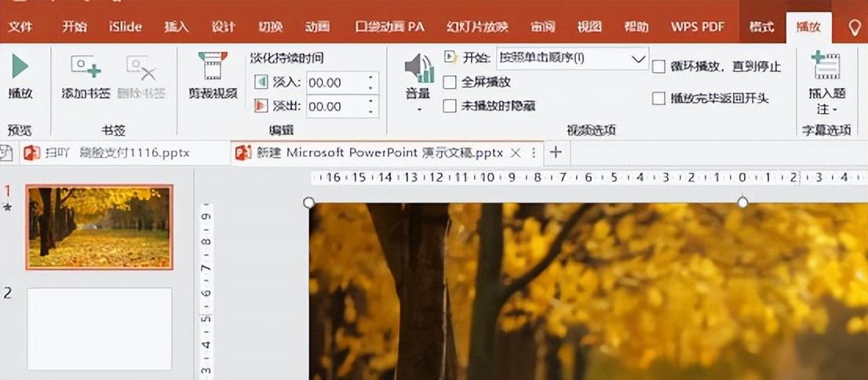
Task: Open the document tab options menu
Action: click(534, 153)
